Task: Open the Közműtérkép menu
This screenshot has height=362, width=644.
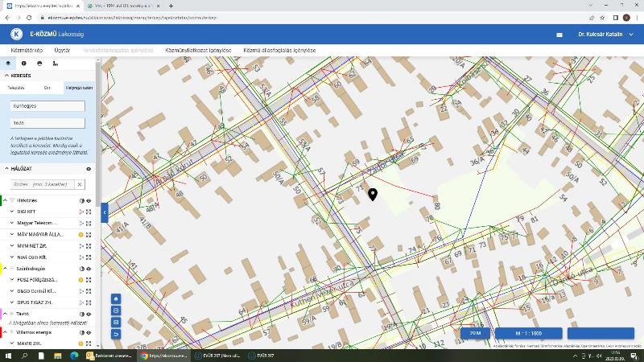Action: 27,50
